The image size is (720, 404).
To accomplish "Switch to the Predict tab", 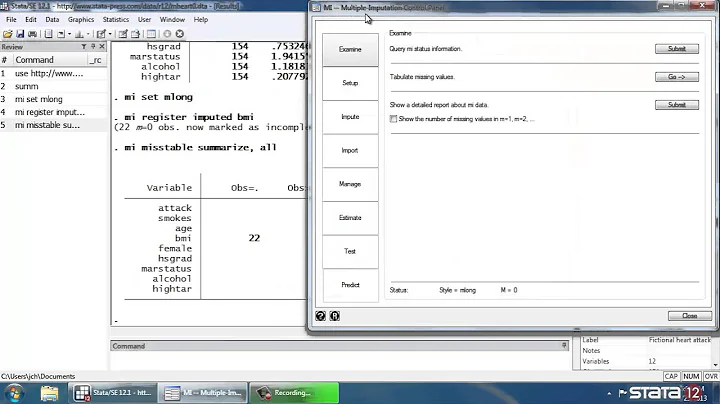I will click(x=350, y=285).
